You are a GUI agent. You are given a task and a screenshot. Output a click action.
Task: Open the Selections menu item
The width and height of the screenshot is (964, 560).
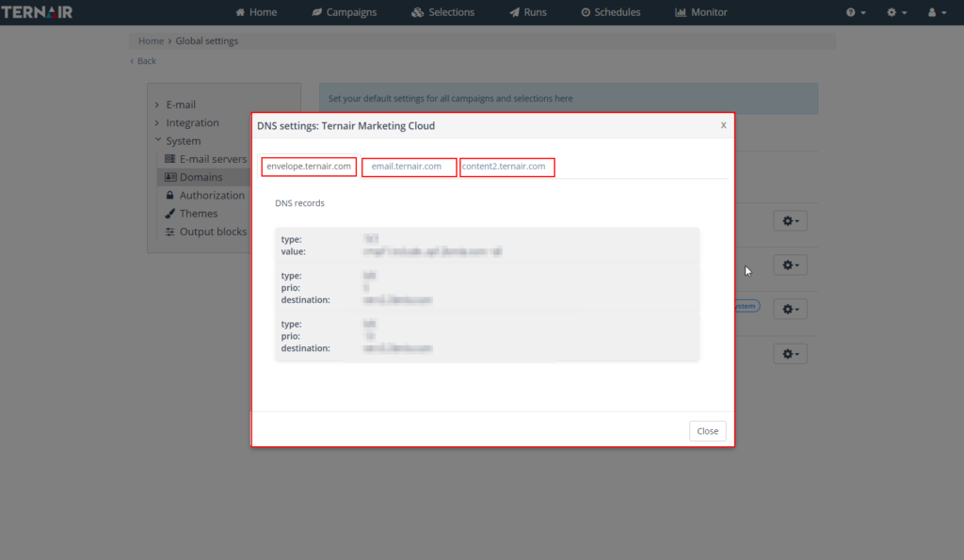pyautogui.click(x=443, y=12)
